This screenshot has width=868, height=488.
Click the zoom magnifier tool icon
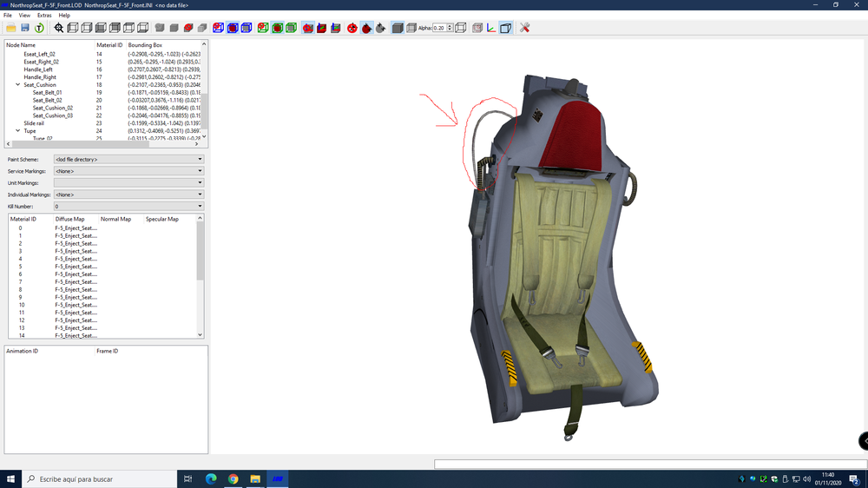(x=59, y=28)
